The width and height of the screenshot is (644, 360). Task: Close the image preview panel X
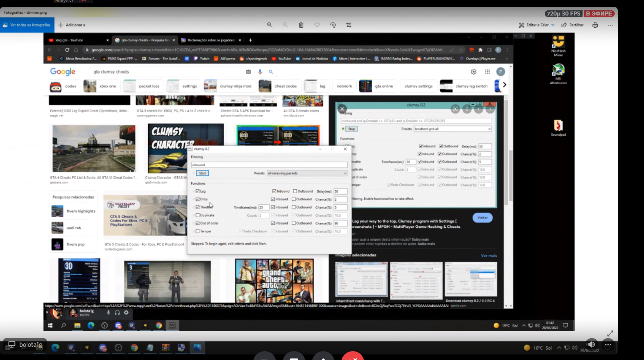click(342, 109)
